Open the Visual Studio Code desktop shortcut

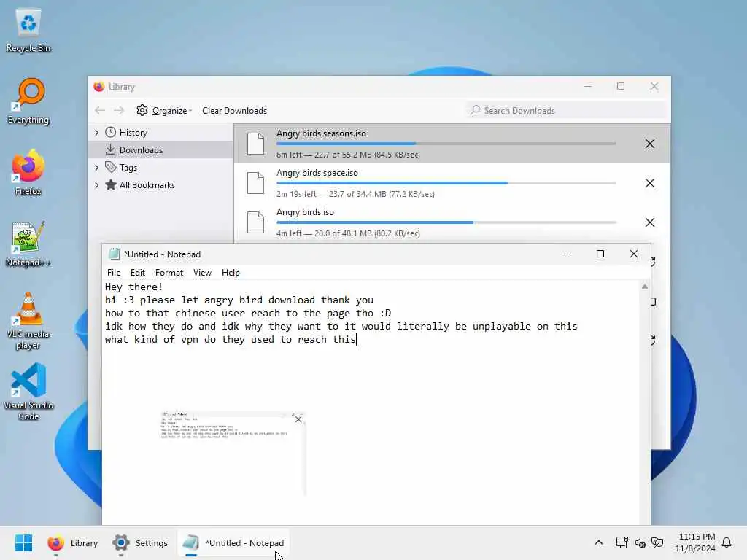tap(28, 392)
